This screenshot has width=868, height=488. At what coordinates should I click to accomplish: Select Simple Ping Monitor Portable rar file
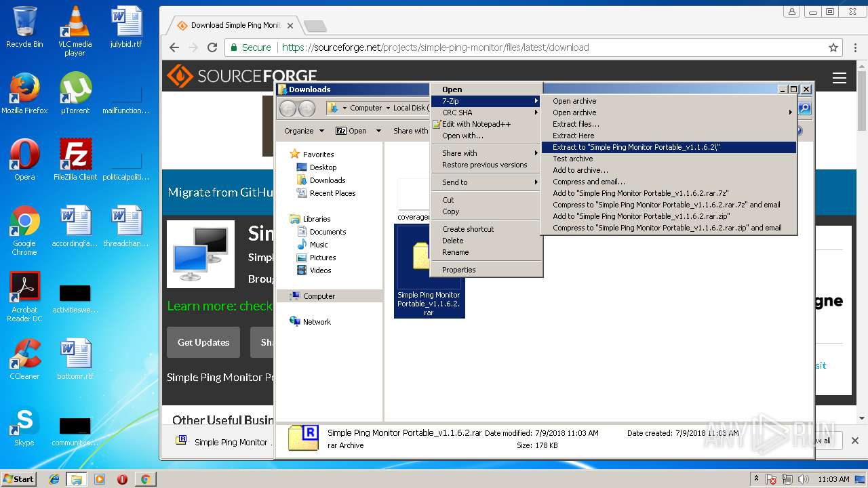[x=429, y=270]
